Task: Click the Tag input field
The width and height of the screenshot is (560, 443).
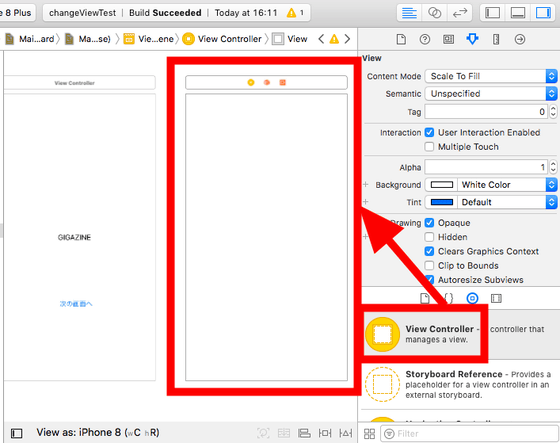Action: (x=486, y=112)
